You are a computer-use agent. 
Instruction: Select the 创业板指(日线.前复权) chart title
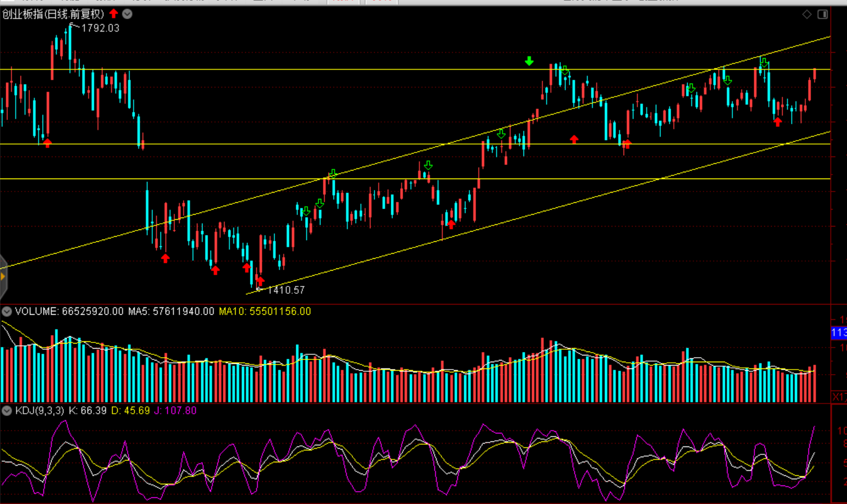(x=53, y=14)
